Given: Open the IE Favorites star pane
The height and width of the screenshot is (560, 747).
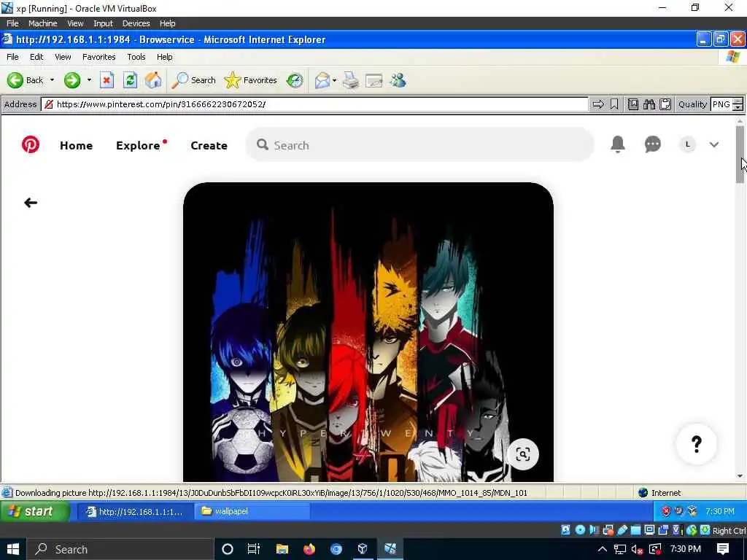Looking at the screenshot, I should tap(251, 80).
